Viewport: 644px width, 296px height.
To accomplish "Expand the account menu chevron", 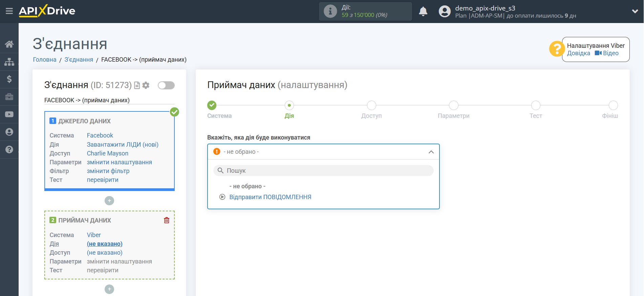I will pos(635,11).
